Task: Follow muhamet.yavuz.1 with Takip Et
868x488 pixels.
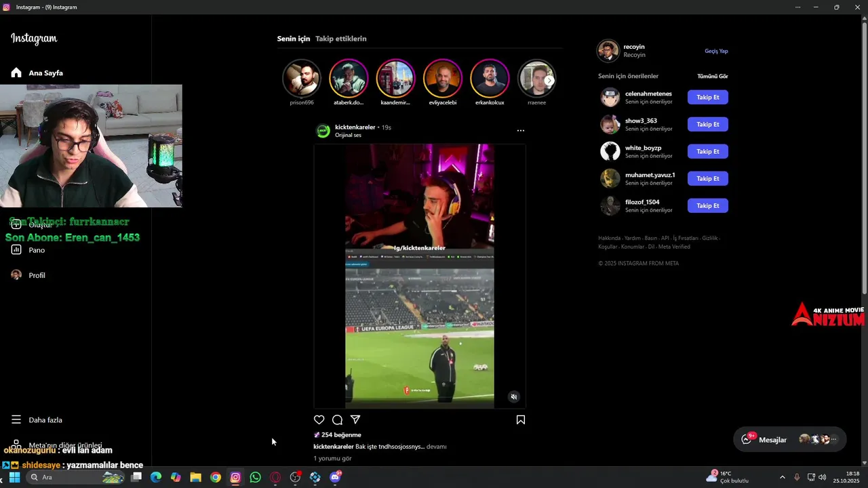Action: click(708, 178)
